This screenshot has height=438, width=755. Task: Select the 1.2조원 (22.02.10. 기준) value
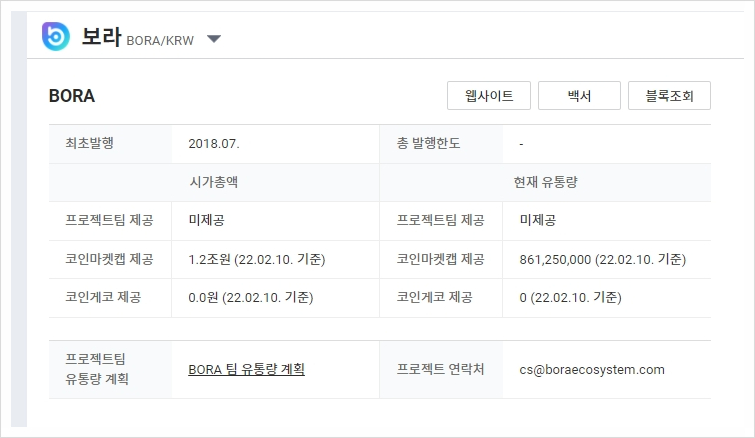tap(257, 259)
